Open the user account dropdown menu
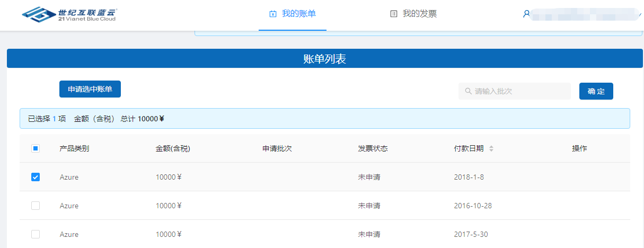The width and height of the screenshot is (644, 248). [583, 14]
